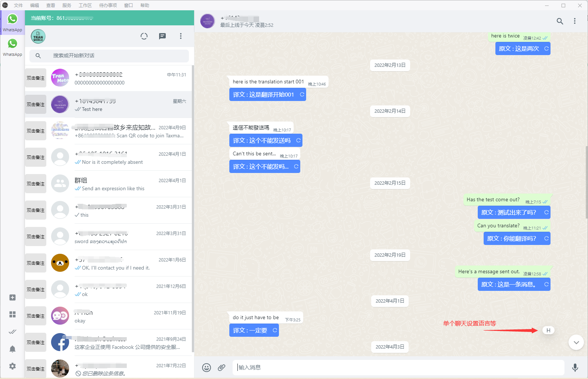Open the sidebar three-dot menu

coord(180,36)
